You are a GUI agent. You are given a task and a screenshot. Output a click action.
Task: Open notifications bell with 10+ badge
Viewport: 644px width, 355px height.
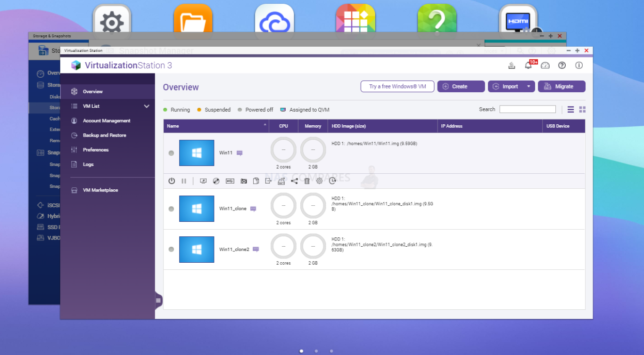click(x=529, y=65)
